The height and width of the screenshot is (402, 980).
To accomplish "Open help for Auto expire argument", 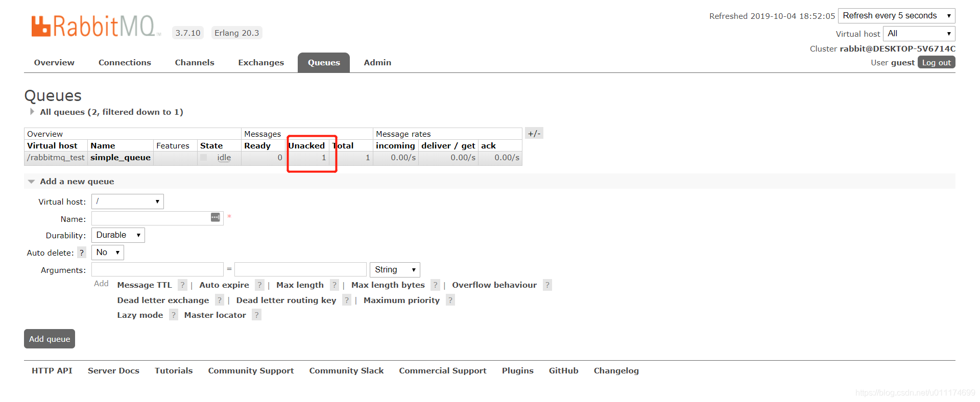I will click(x=259, y=285).
